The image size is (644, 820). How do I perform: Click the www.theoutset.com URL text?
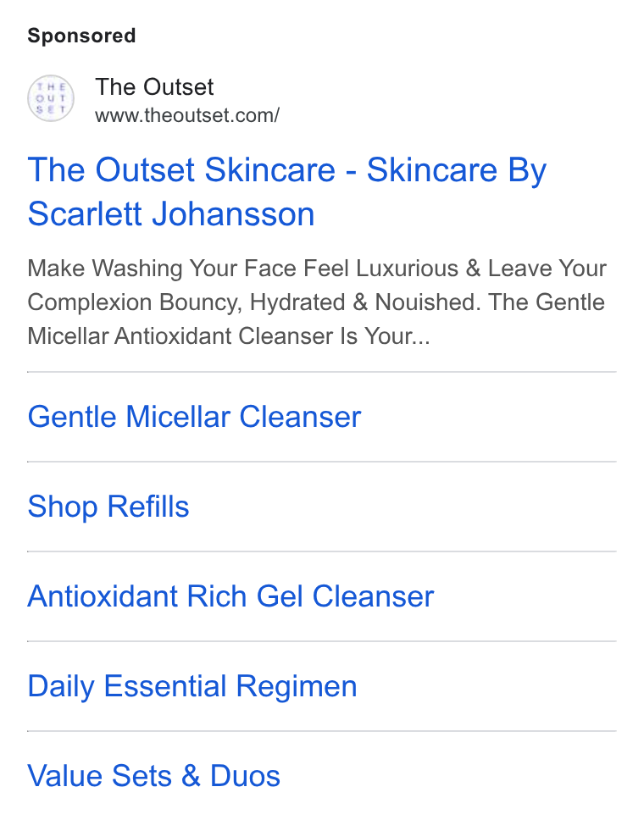187,115
